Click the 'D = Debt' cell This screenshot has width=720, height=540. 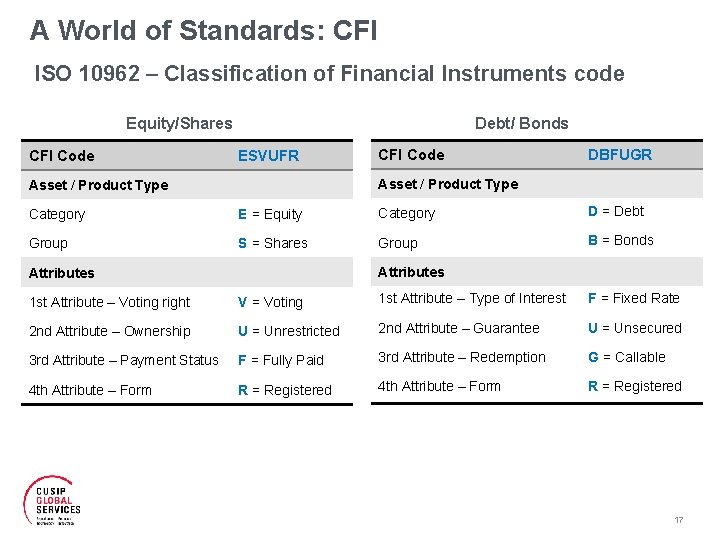[x=616, y=211]
